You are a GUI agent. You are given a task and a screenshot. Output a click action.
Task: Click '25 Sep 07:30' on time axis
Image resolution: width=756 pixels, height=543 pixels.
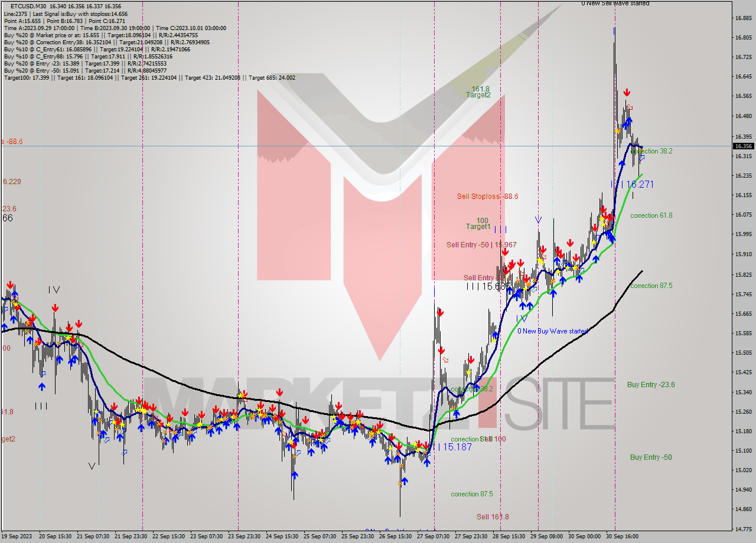(320, 537)
